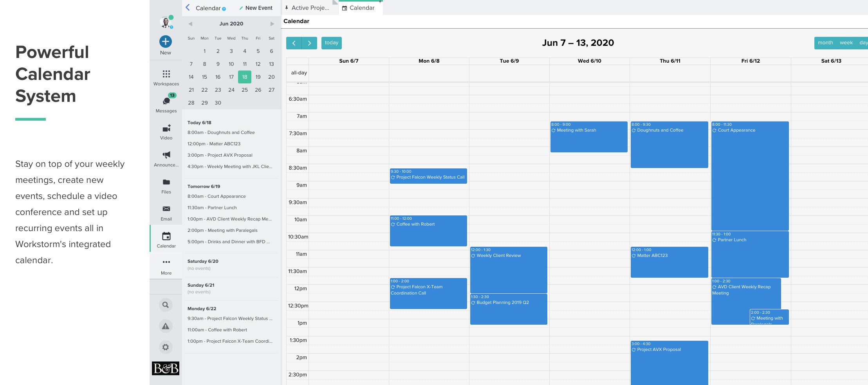Open the Email envelope icon
Viewport: 868px width, 385px height.
166,209
